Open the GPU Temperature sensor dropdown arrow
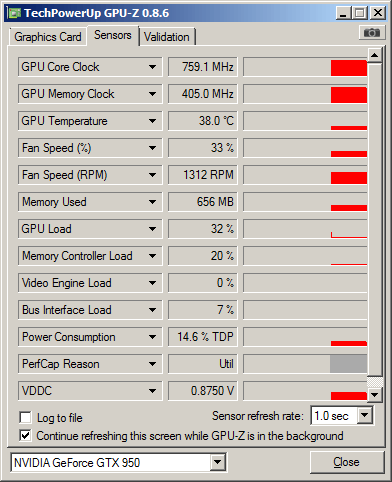This screenshot has height=482, width=392. [x=152, y=121]
